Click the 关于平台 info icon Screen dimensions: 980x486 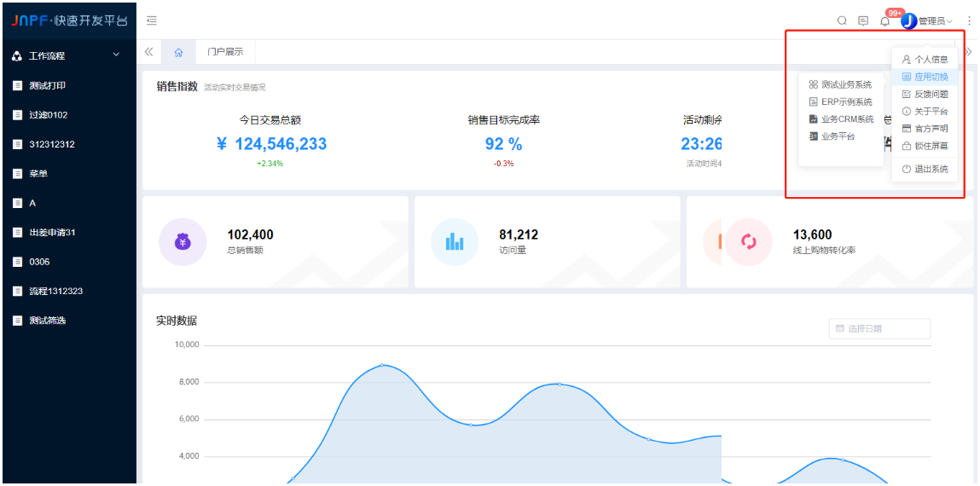[x=907, y=112]
